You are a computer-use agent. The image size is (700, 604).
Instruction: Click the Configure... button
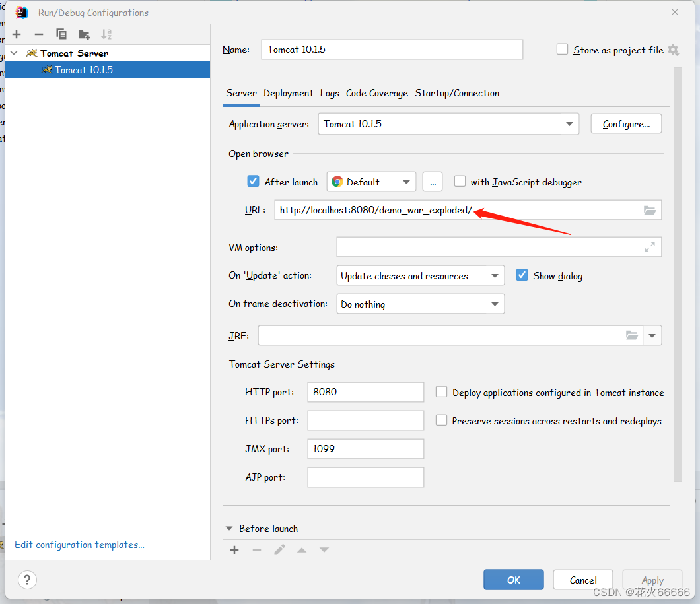(x=626, y=124)
